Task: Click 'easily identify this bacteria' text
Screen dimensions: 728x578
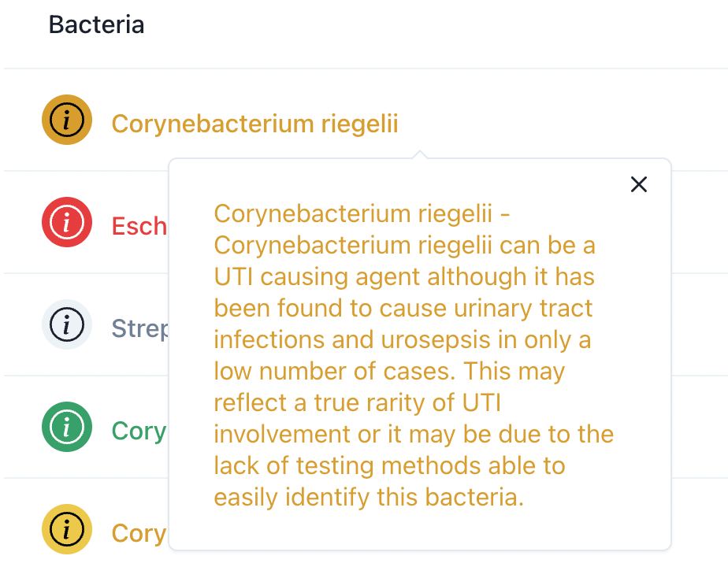Action: pos(369,497)
